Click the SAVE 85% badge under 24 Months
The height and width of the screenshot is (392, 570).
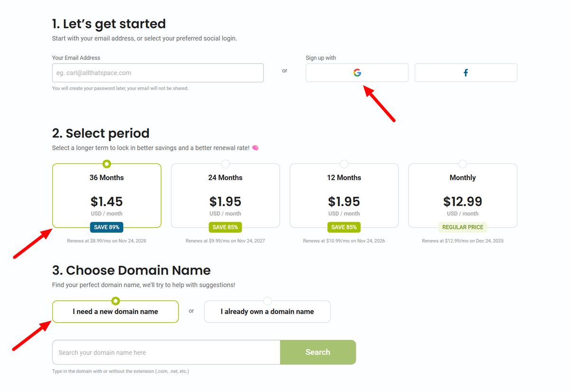point(225,227)
